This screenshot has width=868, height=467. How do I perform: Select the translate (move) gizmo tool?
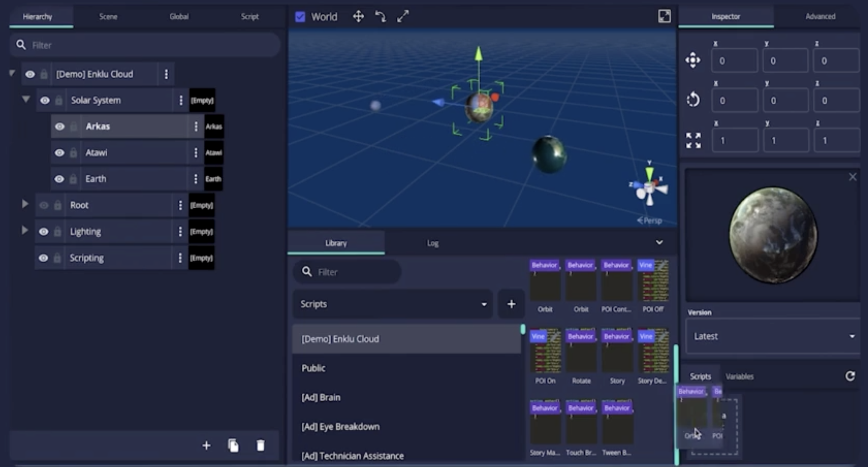[x=358, y=17]
